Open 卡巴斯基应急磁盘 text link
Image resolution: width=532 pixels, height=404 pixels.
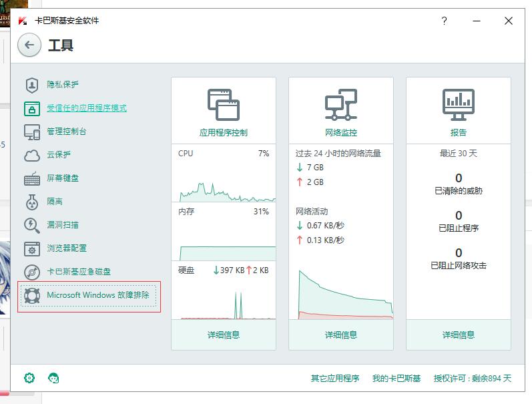79,272
